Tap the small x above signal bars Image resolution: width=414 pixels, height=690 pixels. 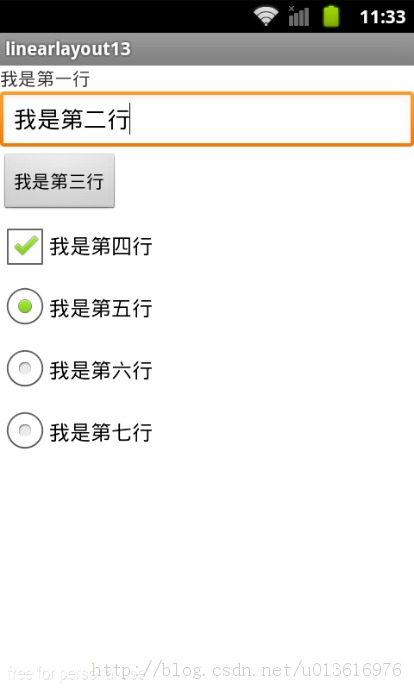click(291, 8)
